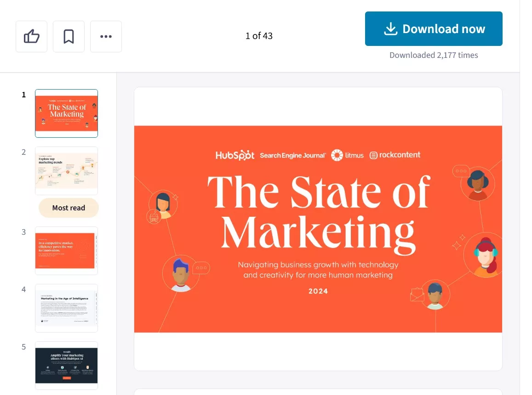This screenshot has height=395, width=532.
Task: Open the Explore top marketing trends slide thumbnail
Action: (x=66, y=170)
